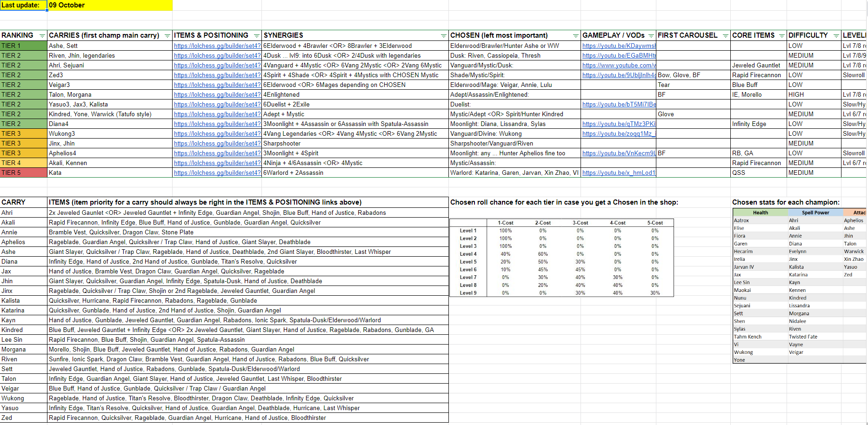
Task: Select the 'Sharpshooter/Vanguard/Riven' chosen cell
Action: [515, 143]
